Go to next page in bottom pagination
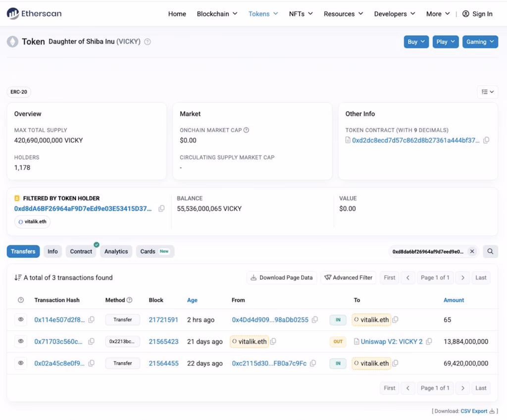 [x=463, y=388]
